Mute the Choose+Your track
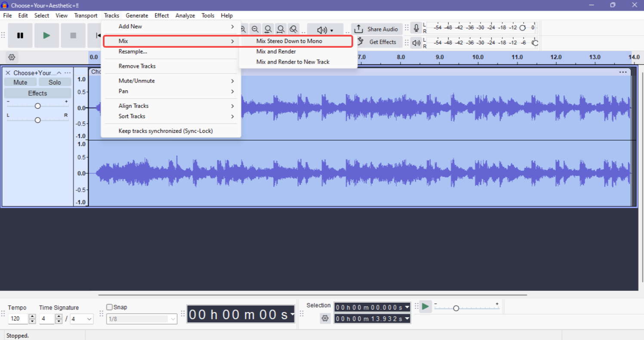The height and width of the screenshot is (340, 644). point(20,82)
